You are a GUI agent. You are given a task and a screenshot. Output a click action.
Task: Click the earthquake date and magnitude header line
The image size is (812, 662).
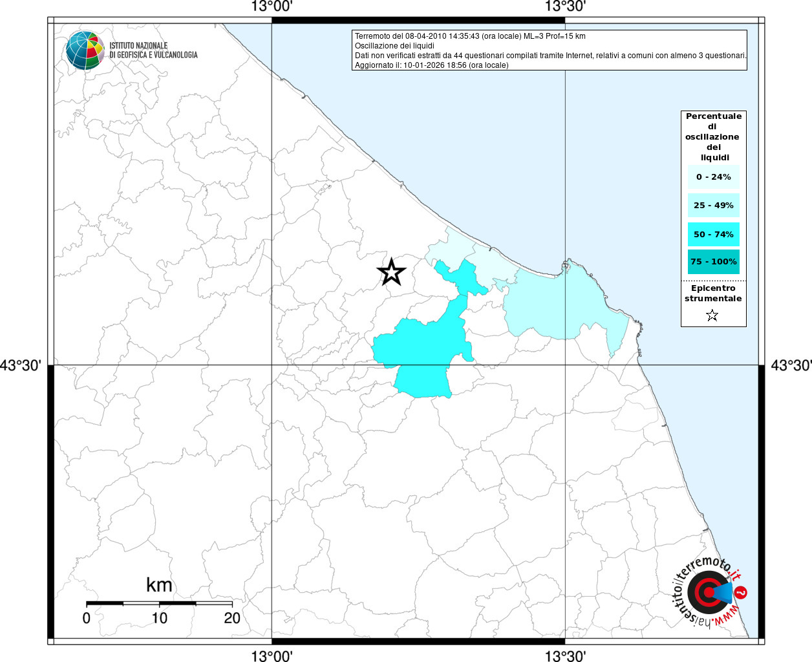tap(470, 36)
